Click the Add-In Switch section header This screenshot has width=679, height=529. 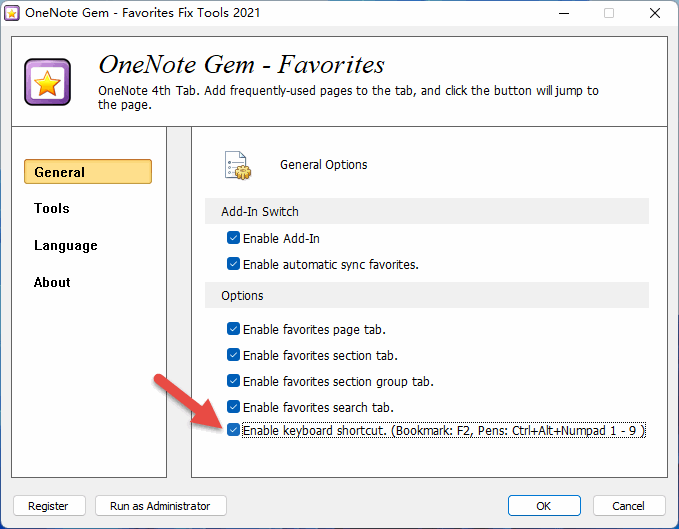(427, 211)
